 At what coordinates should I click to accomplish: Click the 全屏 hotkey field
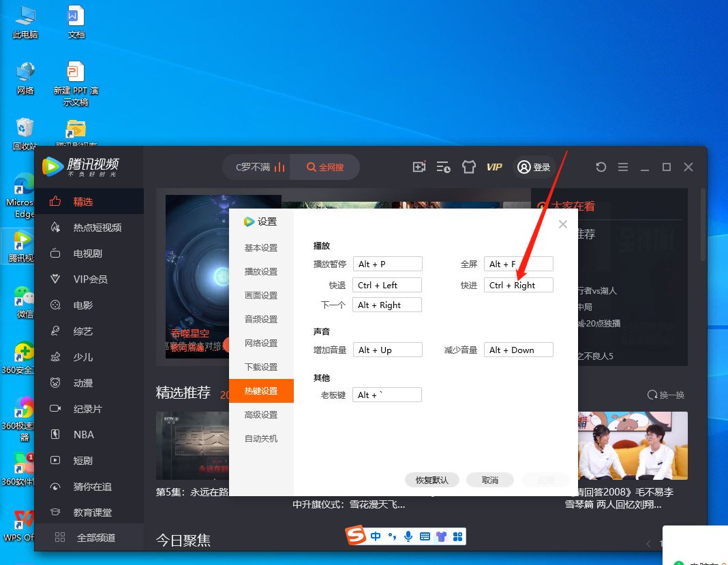click(x=519, y=264)
